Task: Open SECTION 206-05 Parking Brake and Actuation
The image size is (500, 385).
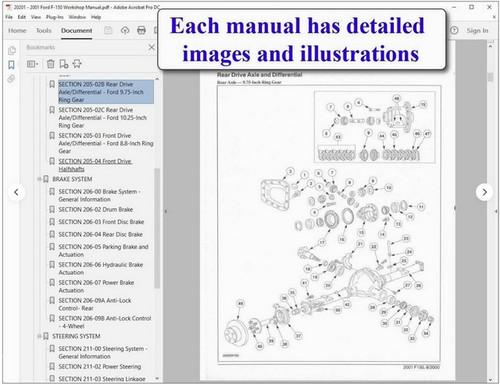Action: [103, 251]
